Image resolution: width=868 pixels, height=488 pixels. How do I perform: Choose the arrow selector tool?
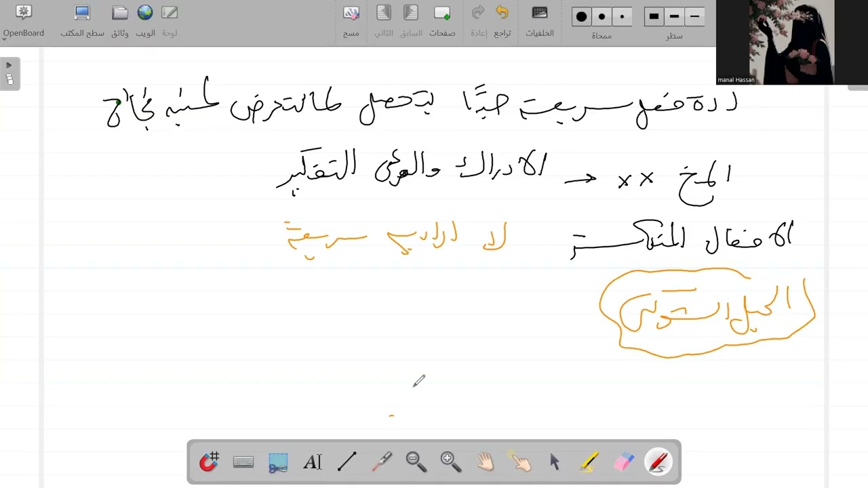pos(555,462)
